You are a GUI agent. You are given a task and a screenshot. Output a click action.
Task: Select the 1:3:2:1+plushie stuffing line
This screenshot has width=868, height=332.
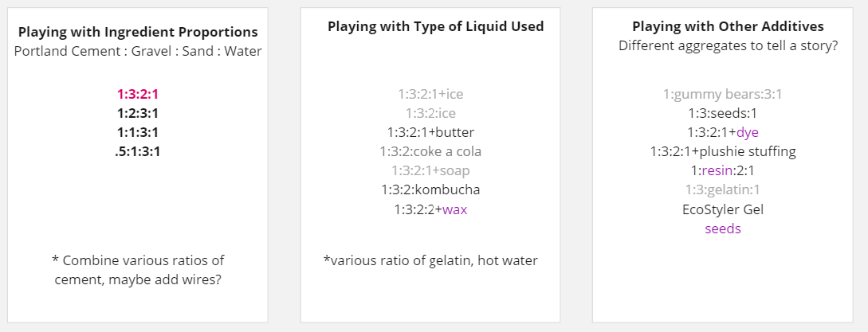(722, 151)
